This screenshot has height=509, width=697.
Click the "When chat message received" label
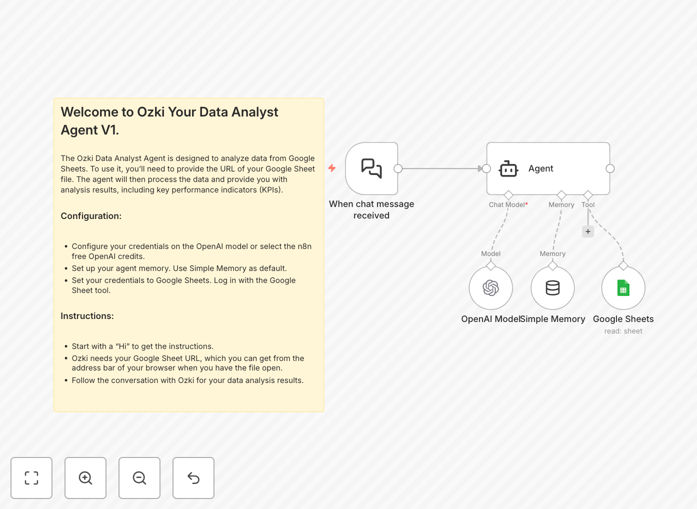point(372,210)
